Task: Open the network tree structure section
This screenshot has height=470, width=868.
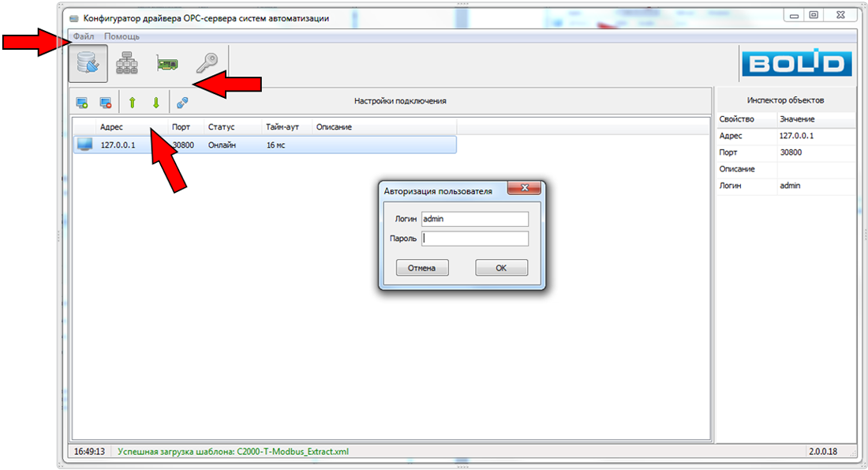Action: click(x=127, y=64)
